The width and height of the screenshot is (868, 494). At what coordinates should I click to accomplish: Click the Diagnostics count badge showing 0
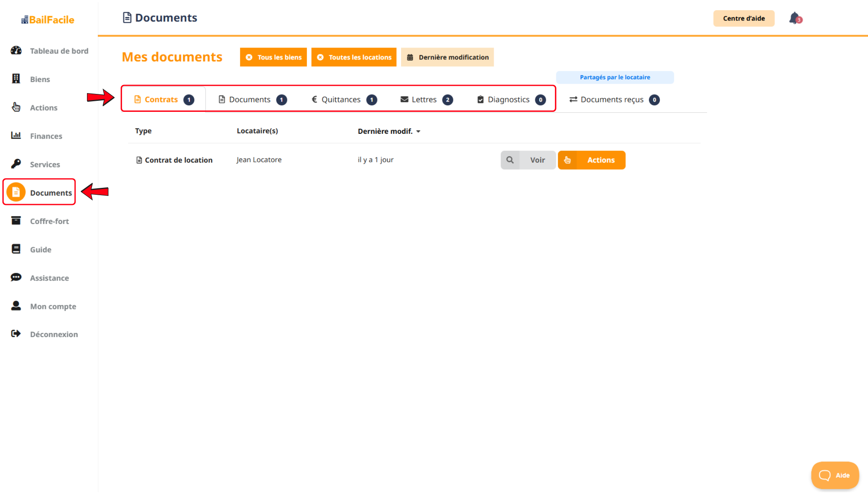(x=540, y=100)
